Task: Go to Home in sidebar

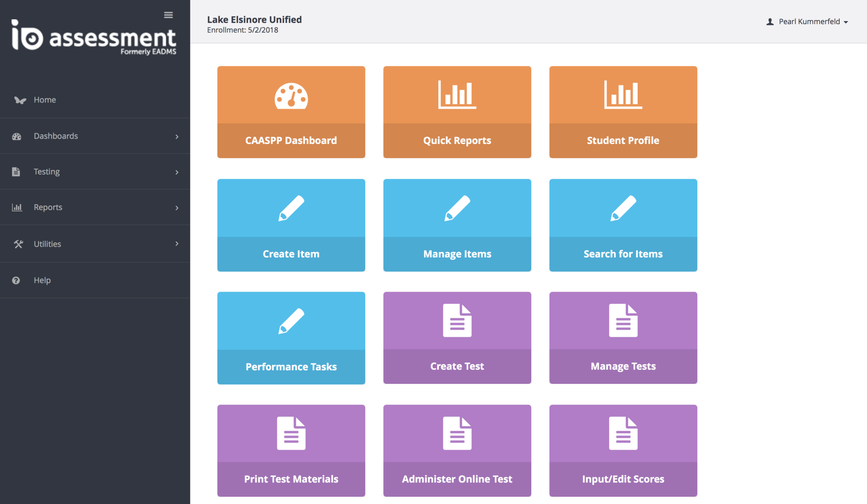Action: 45,100
